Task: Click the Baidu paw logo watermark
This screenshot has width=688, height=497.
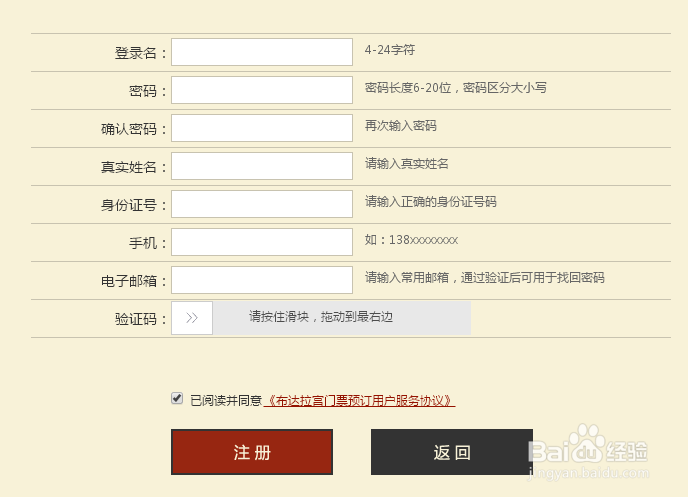Action: [587, 443]
